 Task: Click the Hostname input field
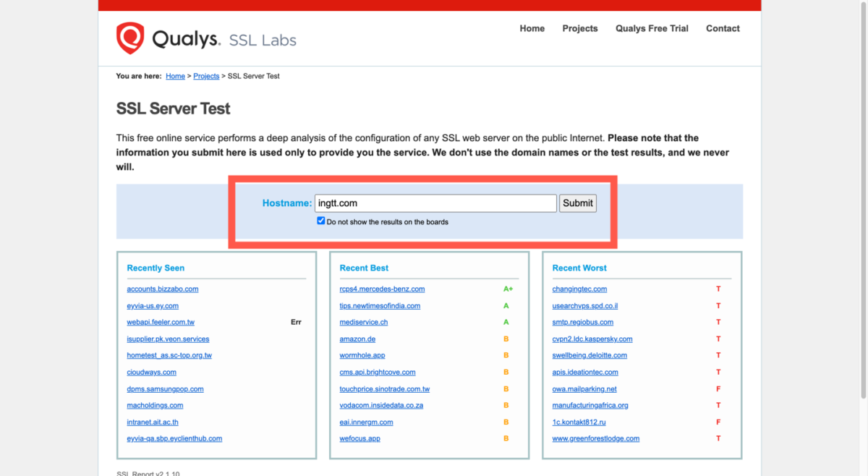[x=435, y=203]
